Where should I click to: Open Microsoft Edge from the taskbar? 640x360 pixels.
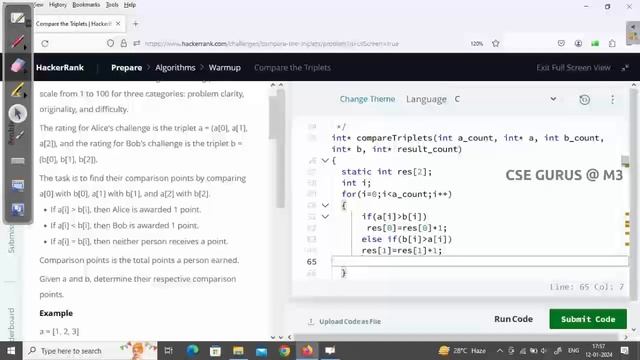pos(192,351)
